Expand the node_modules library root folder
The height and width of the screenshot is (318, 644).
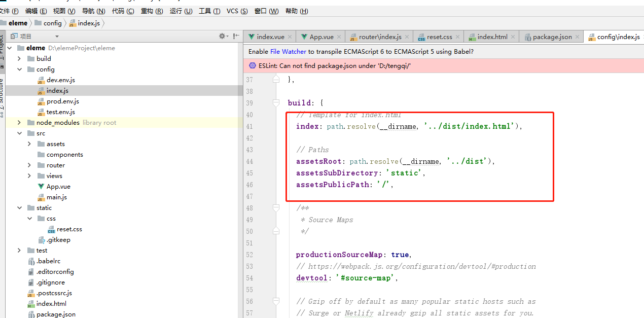click(x=19, y=122)
